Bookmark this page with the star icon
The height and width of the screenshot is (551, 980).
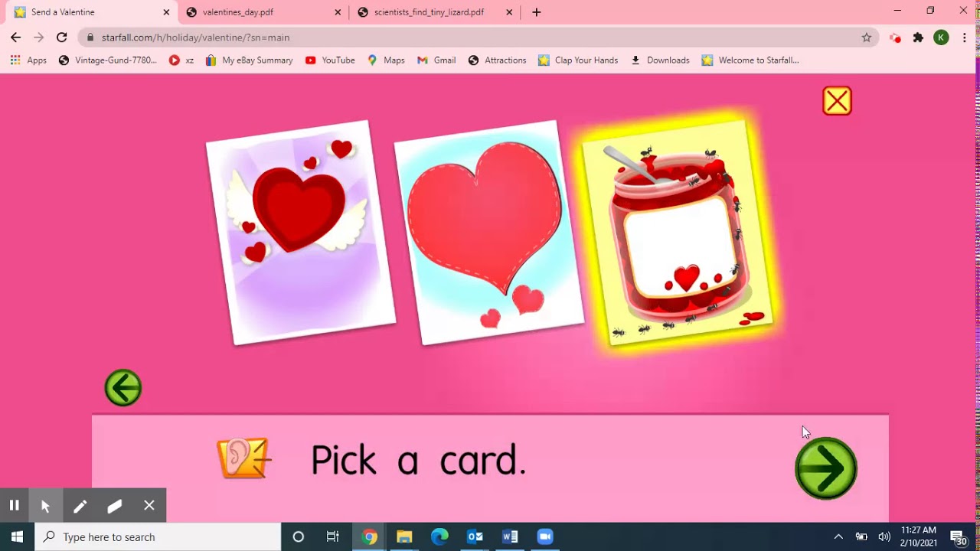coord(867,37)
